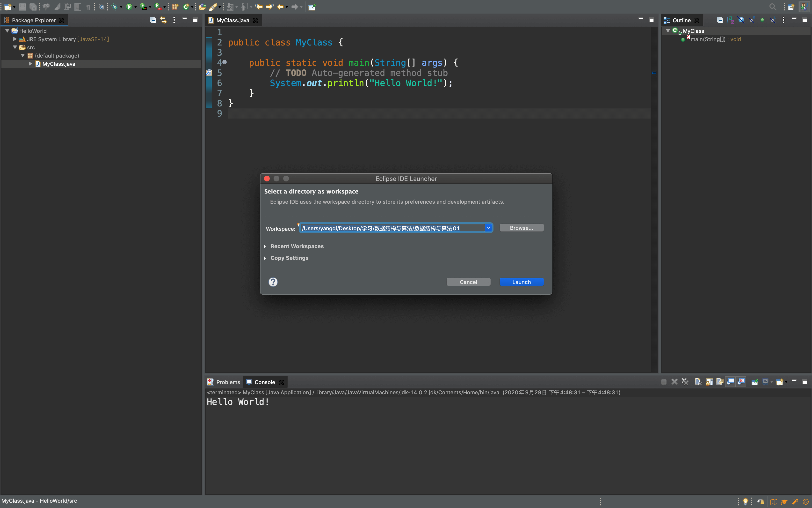The image size is (812, 508).
Task: Click Pin Console icon
Action: (x=755, y=382)
